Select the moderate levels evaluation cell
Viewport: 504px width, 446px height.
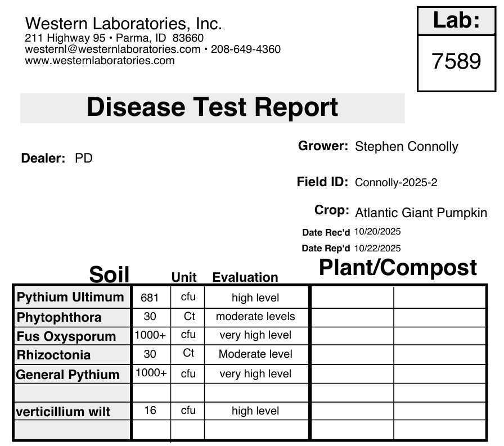(x=256, y=317)
